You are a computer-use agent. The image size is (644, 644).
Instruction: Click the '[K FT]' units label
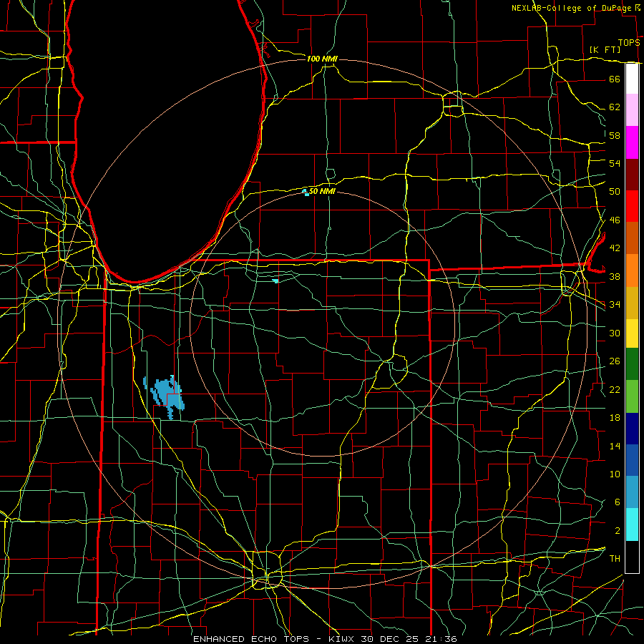605,49
